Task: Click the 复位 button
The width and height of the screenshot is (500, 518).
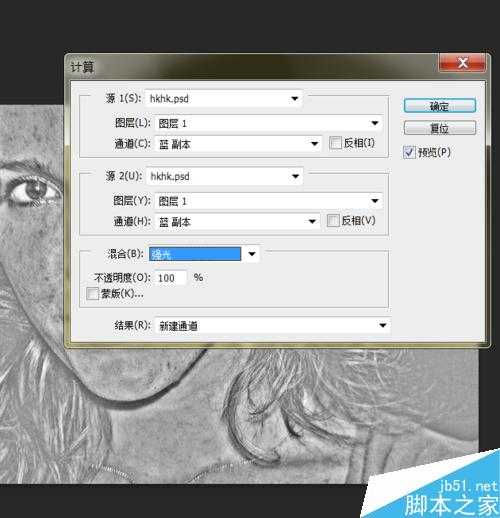Action: [440, 128]
